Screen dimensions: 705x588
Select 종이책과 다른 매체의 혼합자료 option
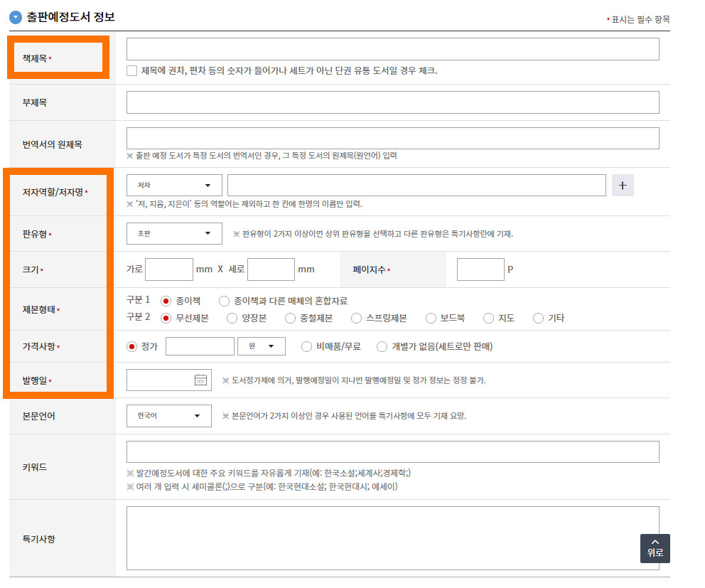224,301
